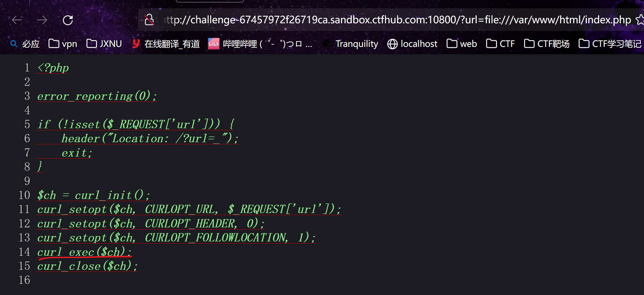644x295 pixels.
Task: Click the CURLOPT_FOLLOWLOCATION setopt line
Action: [176, 238]
